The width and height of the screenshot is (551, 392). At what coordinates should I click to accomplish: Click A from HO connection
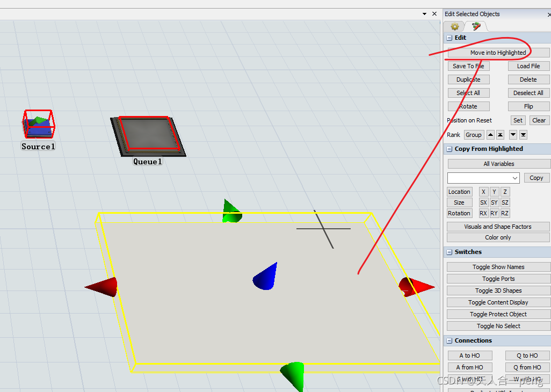pos(470,367)
